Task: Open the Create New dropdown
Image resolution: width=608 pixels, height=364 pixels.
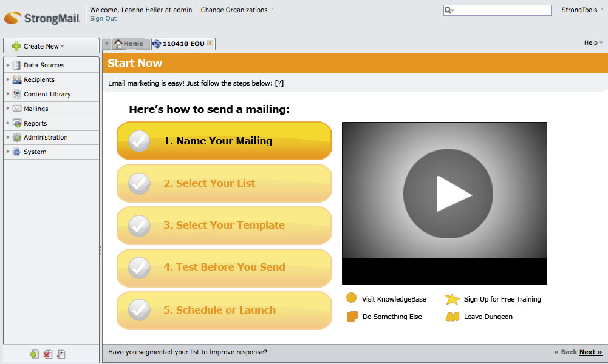Action: coord(51,45)
